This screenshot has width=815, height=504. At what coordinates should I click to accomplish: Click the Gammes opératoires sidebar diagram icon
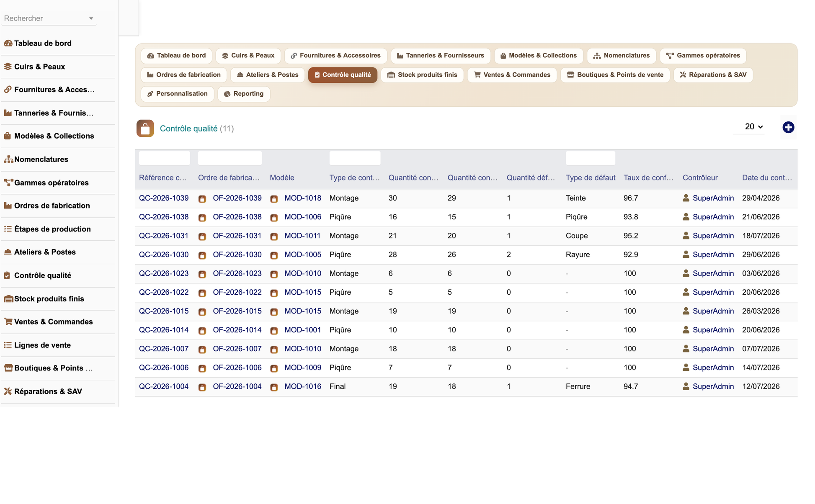[x=8, y=183]
